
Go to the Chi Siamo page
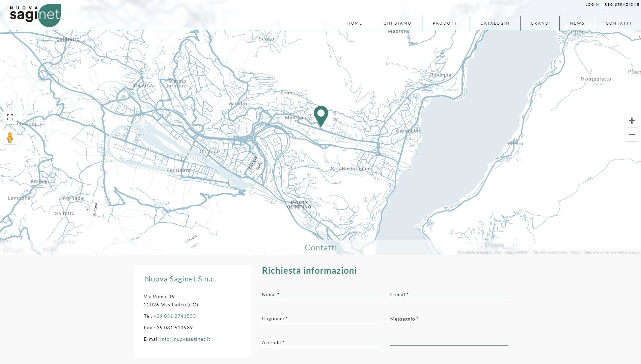397,23
